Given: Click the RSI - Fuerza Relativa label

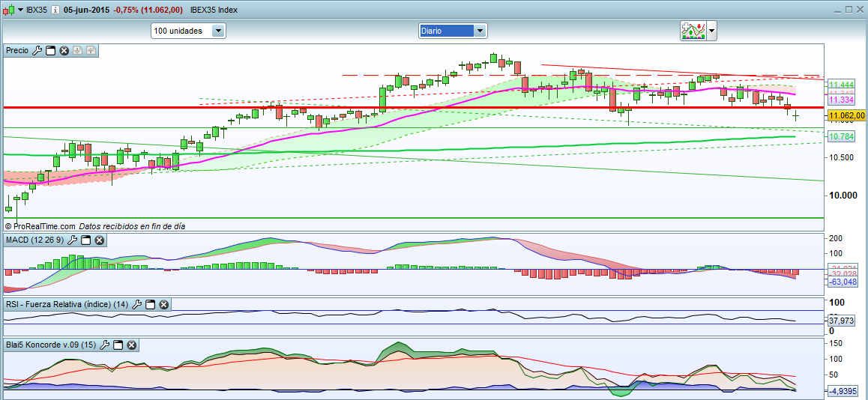Looking at the screenshot, I should [x=67, y=304].
